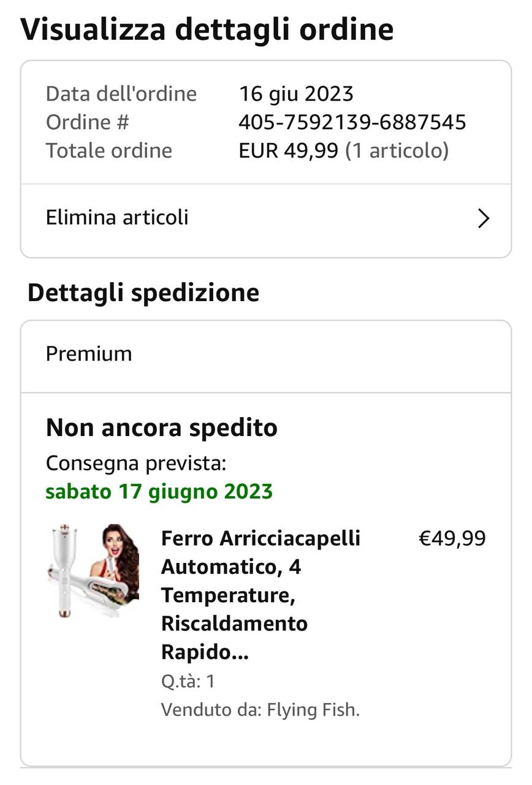Image resolution: width=532 pixels, height=785 pixels.
Task: Tap the €49,99 item price
Action: 452,538
